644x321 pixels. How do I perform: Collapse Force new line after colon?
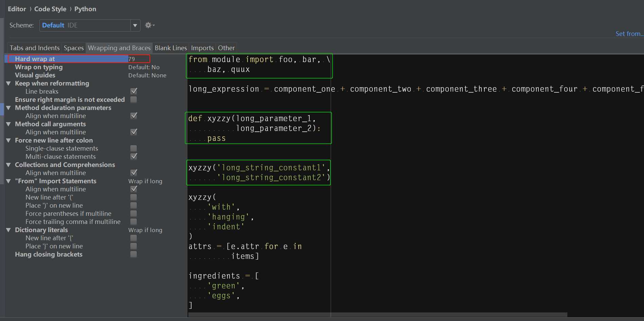[8, 140]
